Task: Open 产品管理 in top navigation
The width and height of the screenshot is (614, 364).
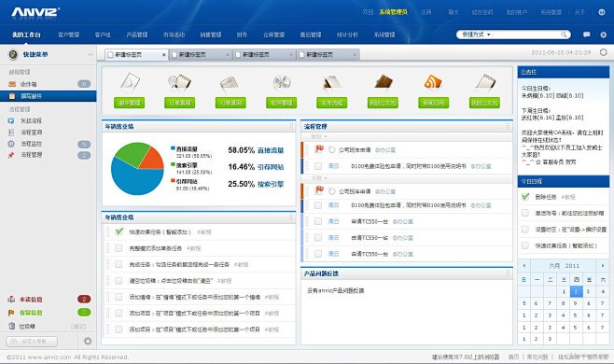Action: click(x=137, y=35)
